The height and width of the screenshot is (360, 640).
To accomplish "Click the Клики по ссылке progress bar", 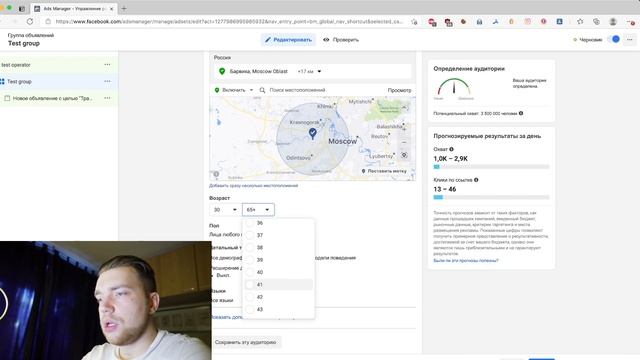I will tap(491, 197).
